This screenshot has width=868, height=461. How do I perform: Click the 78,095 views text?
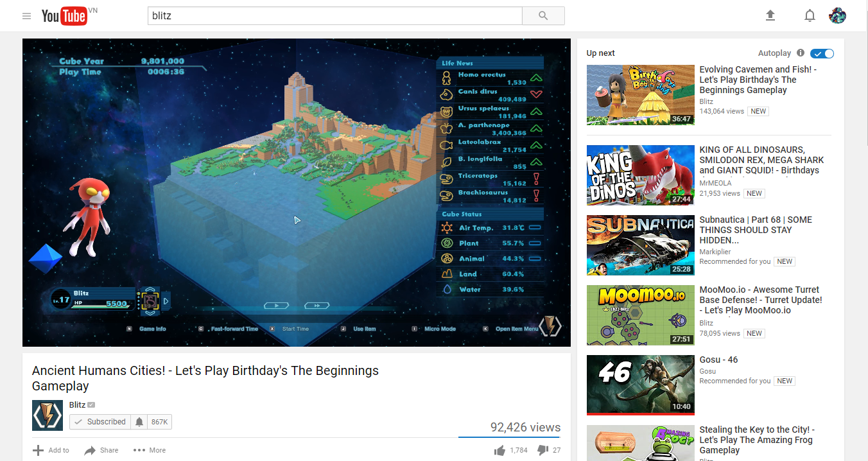tap(720, 333)
